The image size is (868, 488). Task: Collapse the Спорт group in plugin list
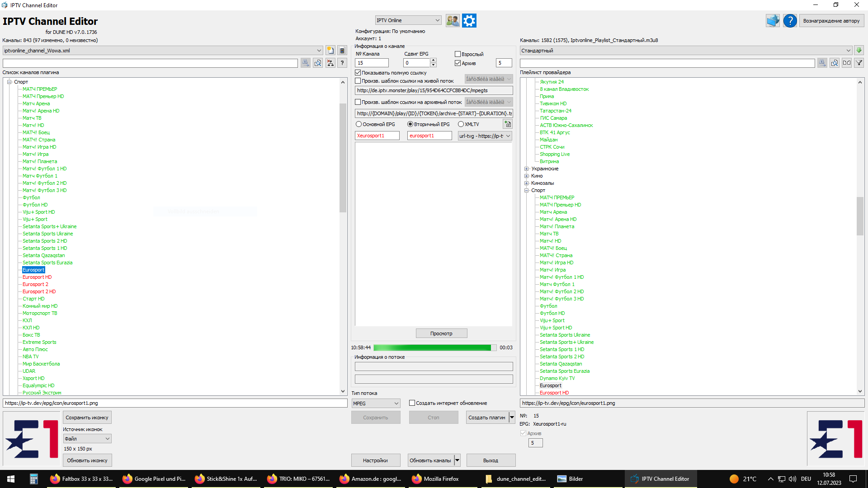coord(9,82)
